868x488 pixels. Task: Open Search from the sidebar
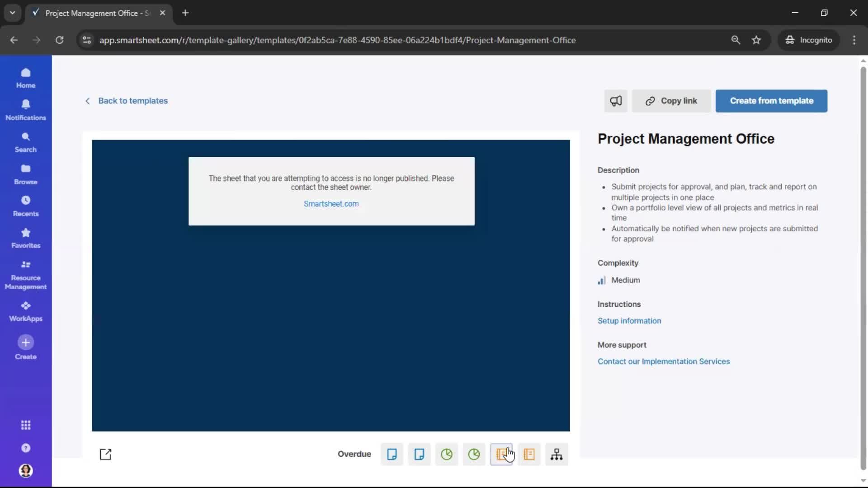point(25,142)
